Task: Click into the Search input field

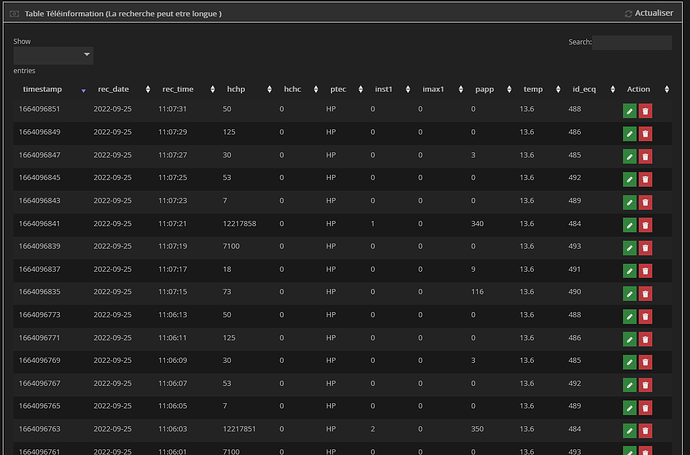Action: click(x=632, y=43)
